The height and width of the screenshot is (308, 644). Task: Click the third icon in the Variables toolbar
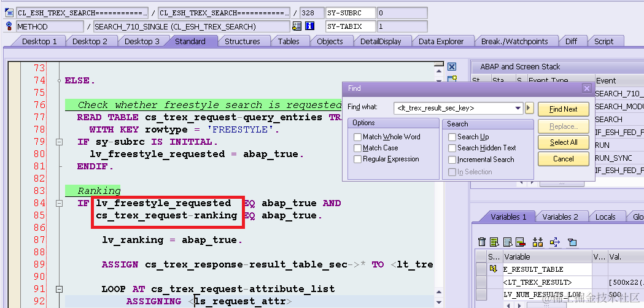(x=508, y=242)
